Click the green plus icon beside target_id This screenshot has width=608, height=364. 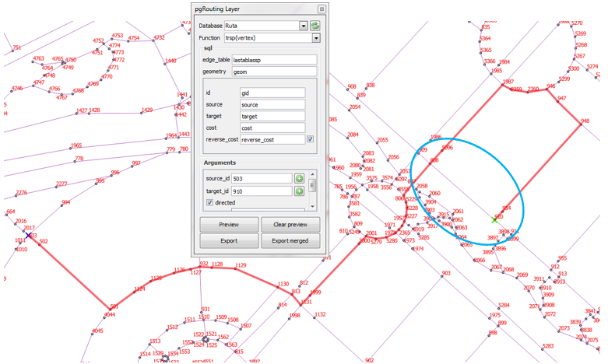(299, 191)
